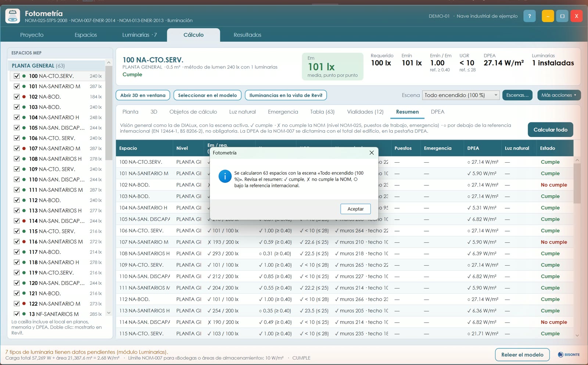Click the Estado column header
Screen dimensions: 588x365
(555, 148)
